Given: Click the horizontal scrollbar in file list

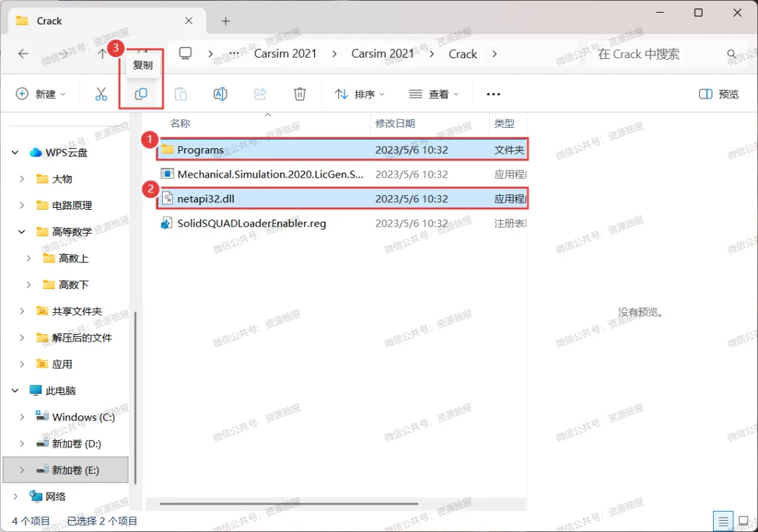Looking at the screenshot, I should coord(288,503).
